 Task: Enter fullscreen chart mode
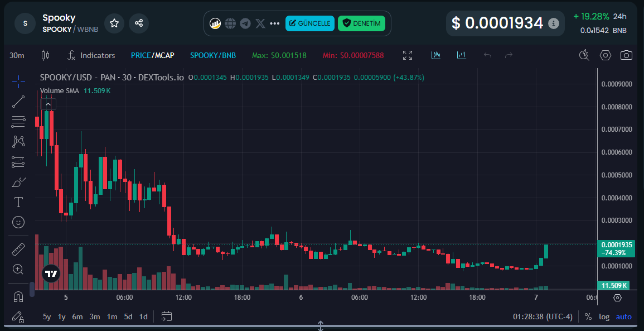pos(408,55)
